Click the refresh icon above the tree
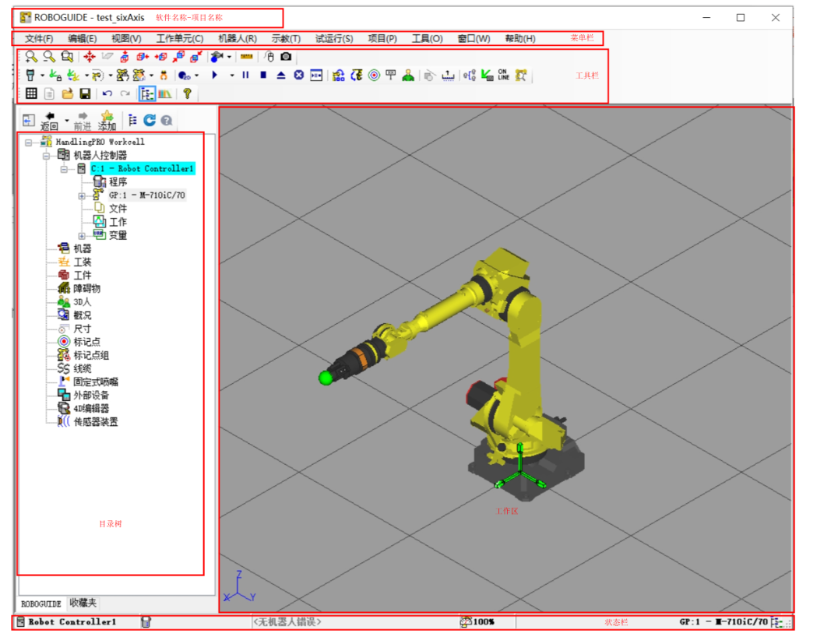 pyautogui.click(x=150, y=121)
